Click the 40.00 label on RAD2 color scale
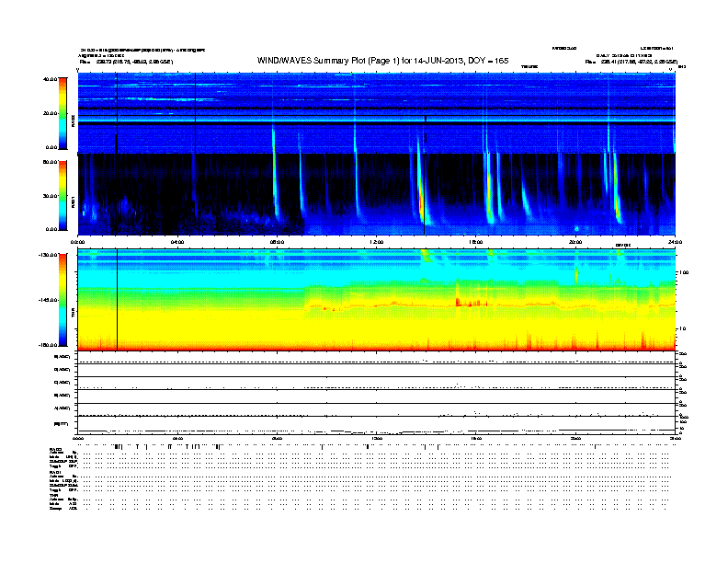 tap(50, 79)
